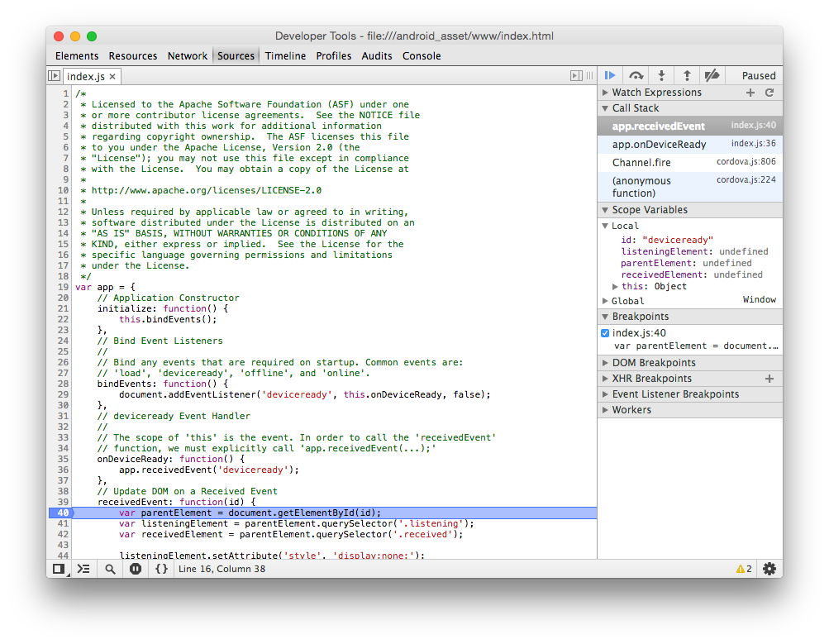This screenshot has width=829, height=644.
Task: Expand the Global scope variables
Action: pos(627,301)
